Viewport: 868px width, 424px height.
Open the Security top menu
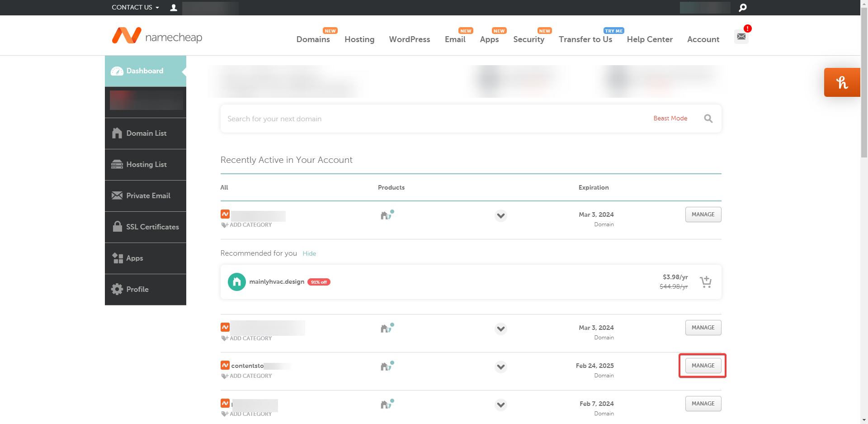pyautogui.click(x=528, y=39)
